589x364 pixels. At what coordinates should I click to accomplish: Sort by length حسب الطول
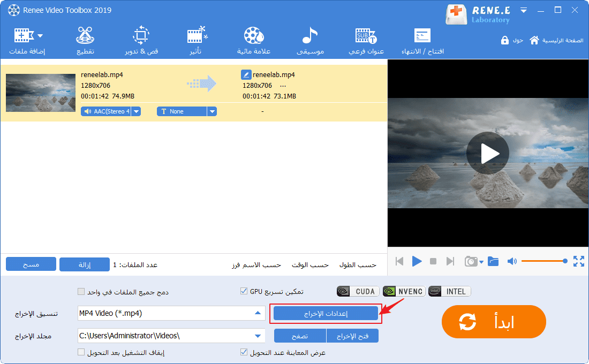click(358, 265)
